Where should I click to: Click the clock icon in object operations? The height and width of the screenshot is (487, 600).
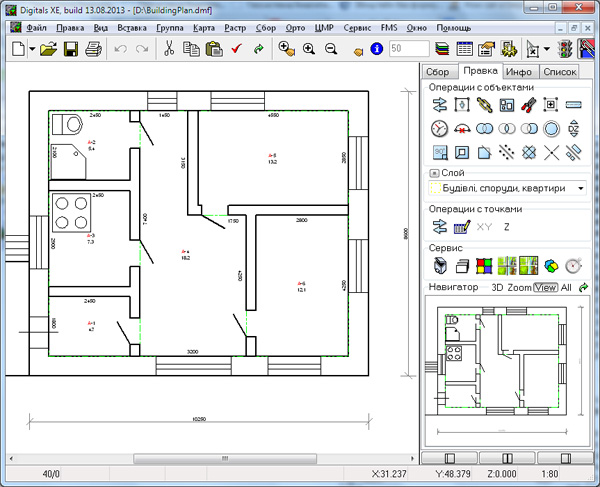pos(439,129)
